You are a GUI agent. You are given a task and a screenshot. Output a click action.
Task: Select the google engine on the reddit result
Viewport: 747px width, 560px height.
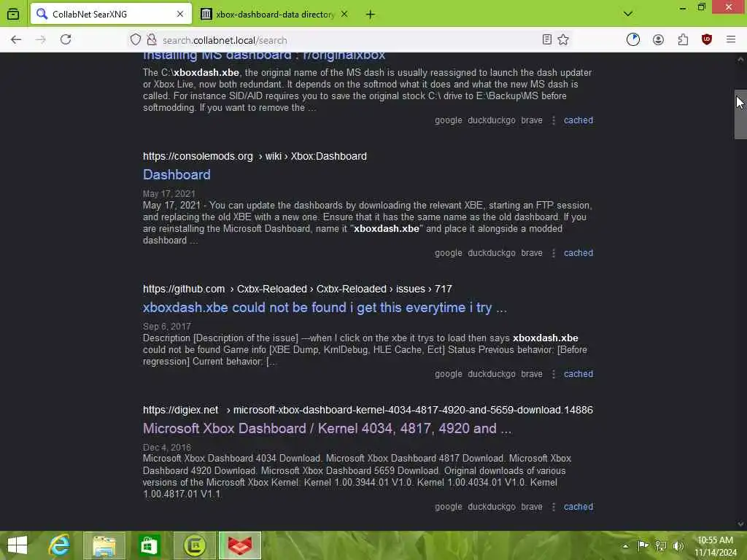click(449, 120)
